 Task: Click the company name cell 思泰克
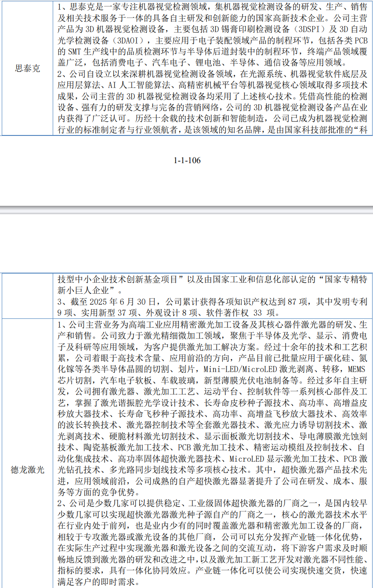27,69
